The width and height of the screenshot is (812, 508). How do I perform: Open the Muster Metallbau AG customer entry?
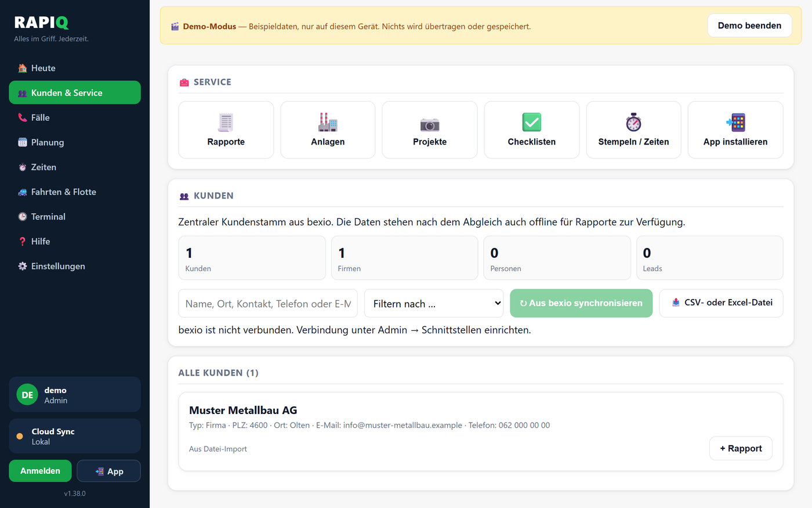[x=481, y=431]
